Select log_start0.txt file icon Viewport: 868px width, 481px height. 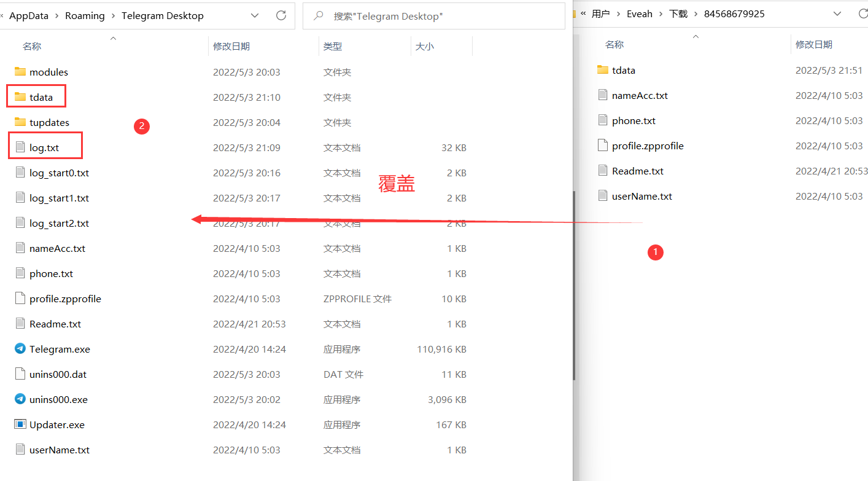pyautogui.click(x=20, y=173)
